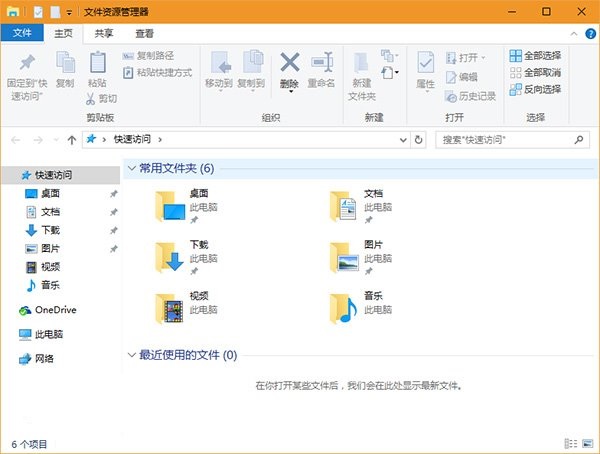Click 快速访问 in the address bar

[132, 139]
